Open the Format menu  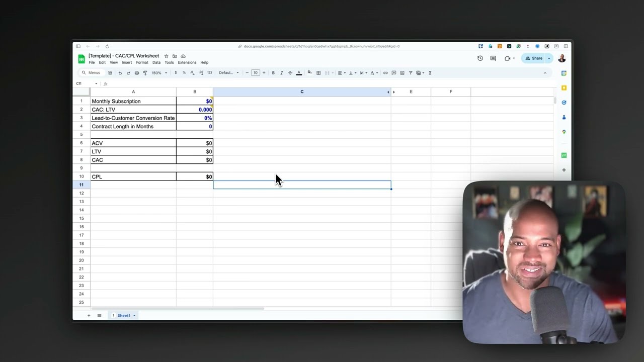[142, 63]
